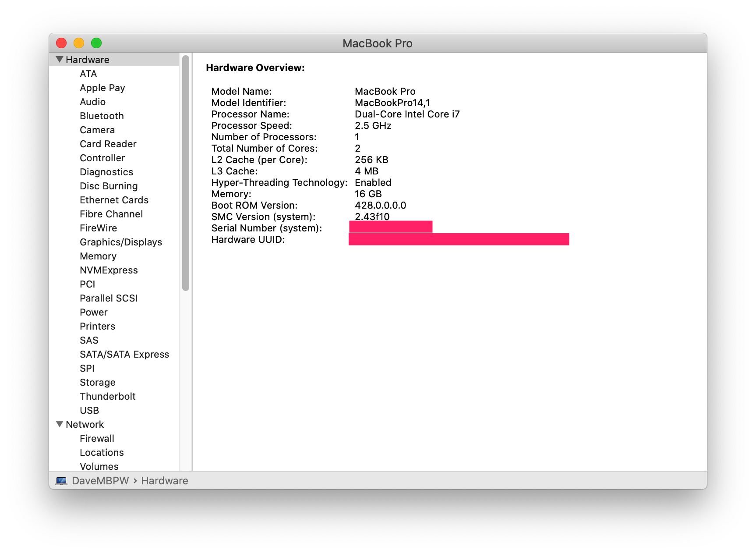Select Bluetooth in the sidebar
This screenshot has width=756, height=554.
(x=102, y=116)
